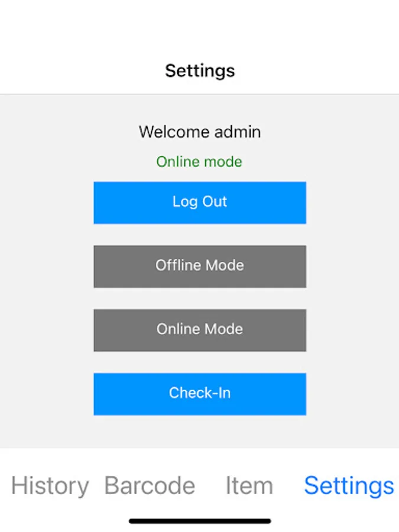
Task: Open the barcode scanner tab
Action: coord(150,486)
